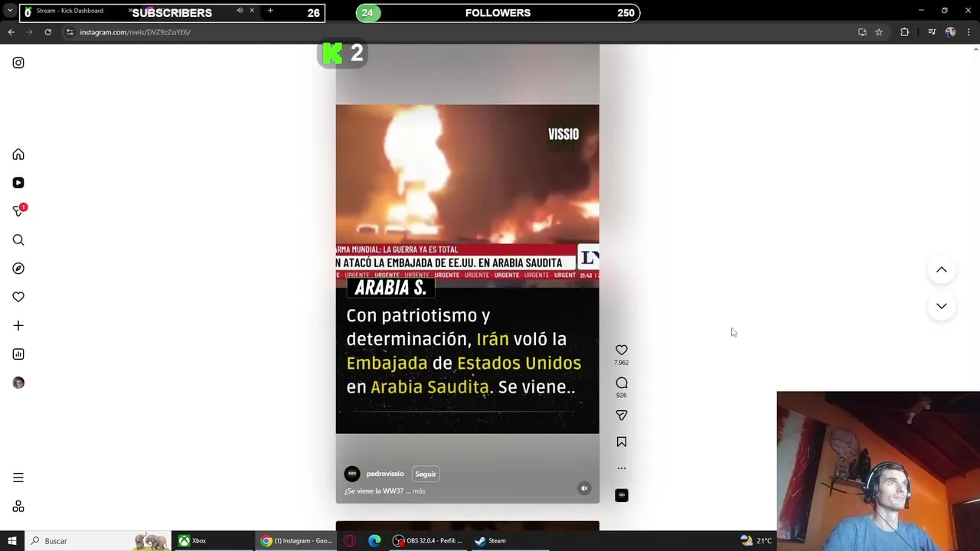Click the taskbar Buscar search box

click(97, 541)
